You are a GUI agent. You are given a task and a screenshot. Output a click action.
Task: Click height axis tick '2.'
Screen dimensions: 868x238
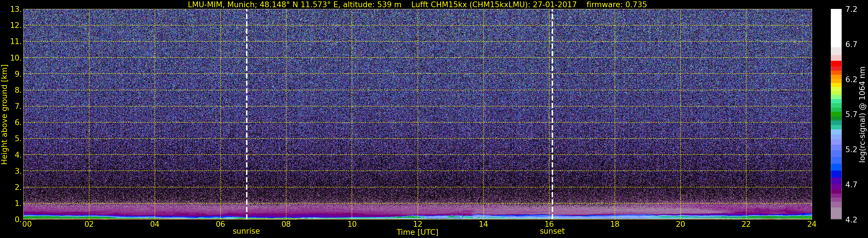click(18, 188)
